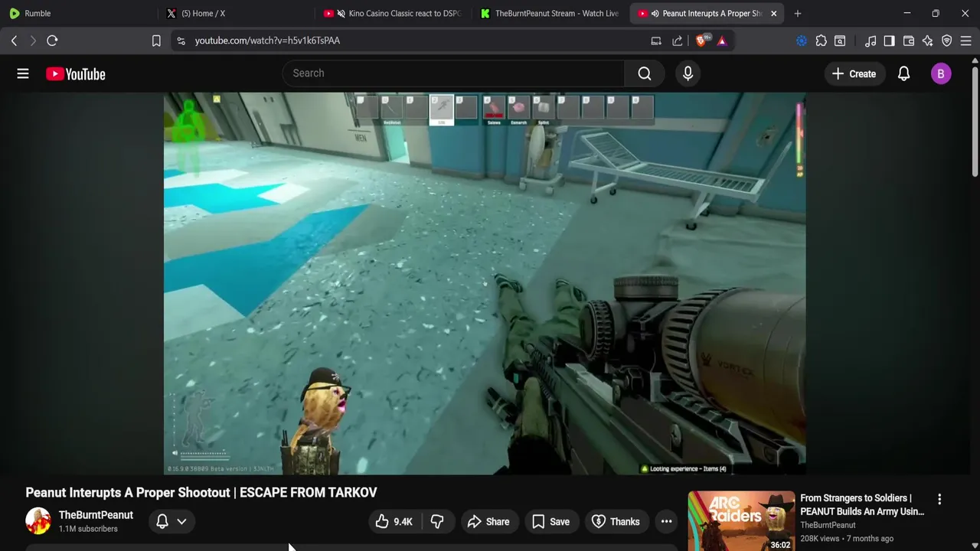980x551 pixels.
Task: Open the browser main menu
Action: point(966,41)
